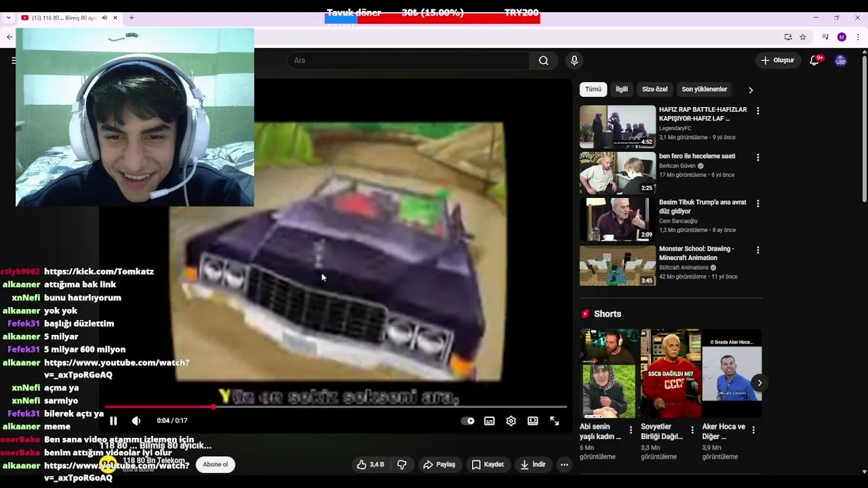The image size is (868, 488).
Task: Open options for Sovyetler Birliği short
Action: 692,430
